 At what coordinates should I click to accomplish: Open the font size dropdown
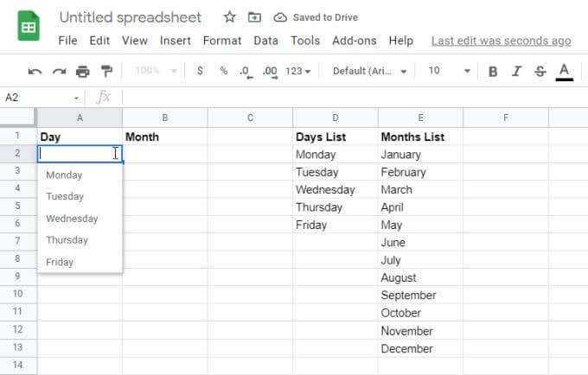(x=449, y=72)
